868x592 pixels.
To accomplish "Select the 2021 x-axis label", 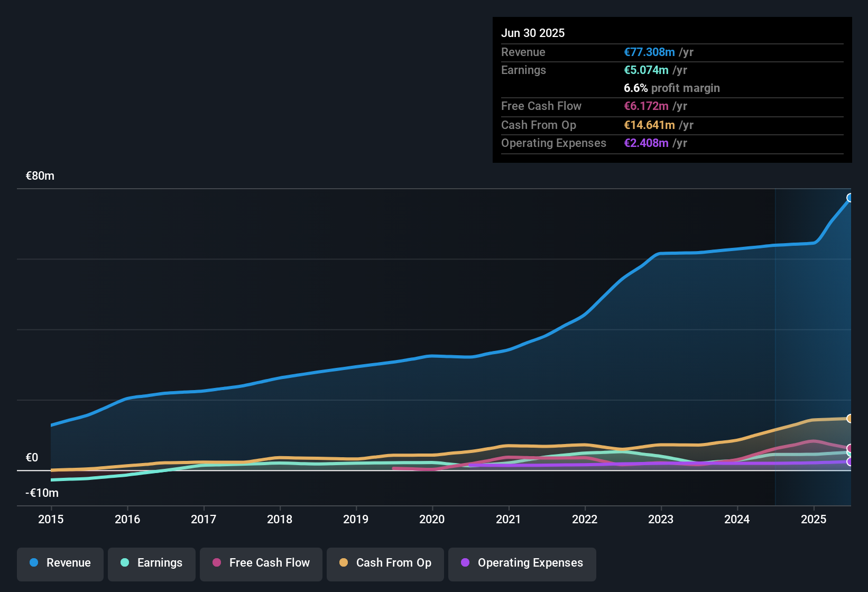I will 509,519.
